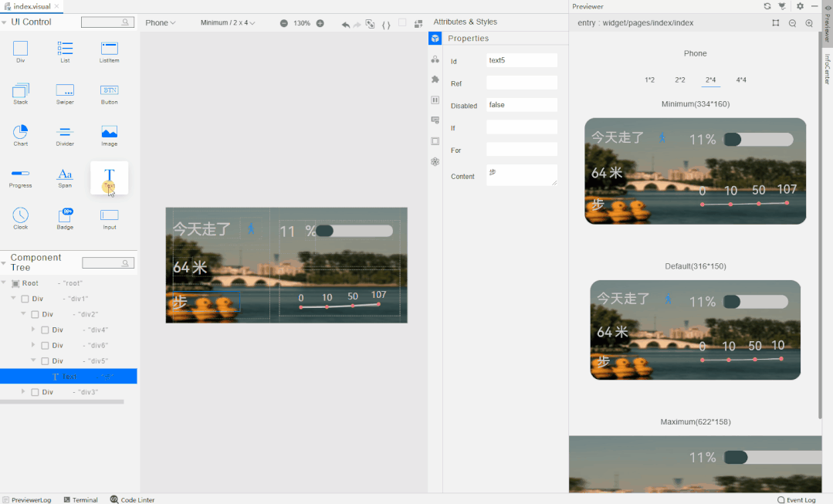Open the InfoCenter side tab

(828, 69)
